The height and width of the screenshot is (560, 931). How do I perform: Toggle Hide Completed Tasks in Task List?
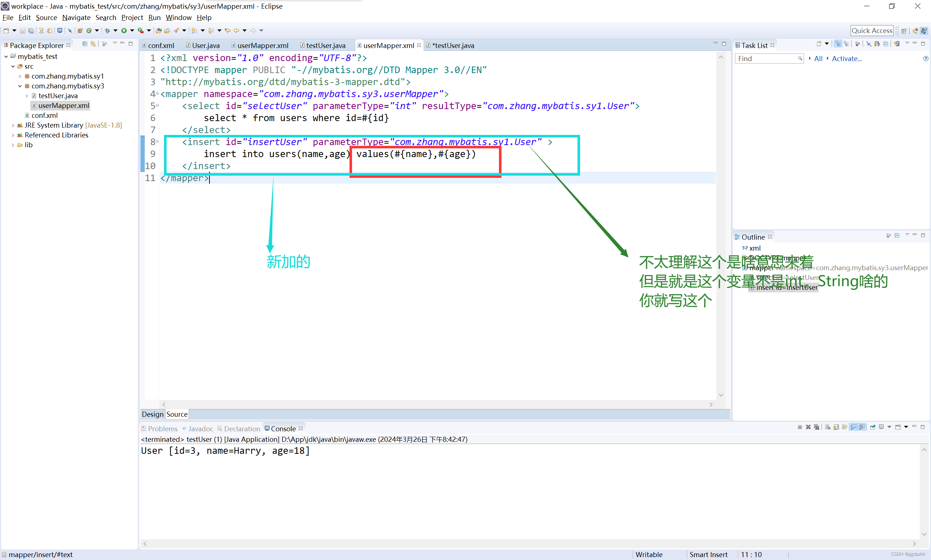pos(869,44)
